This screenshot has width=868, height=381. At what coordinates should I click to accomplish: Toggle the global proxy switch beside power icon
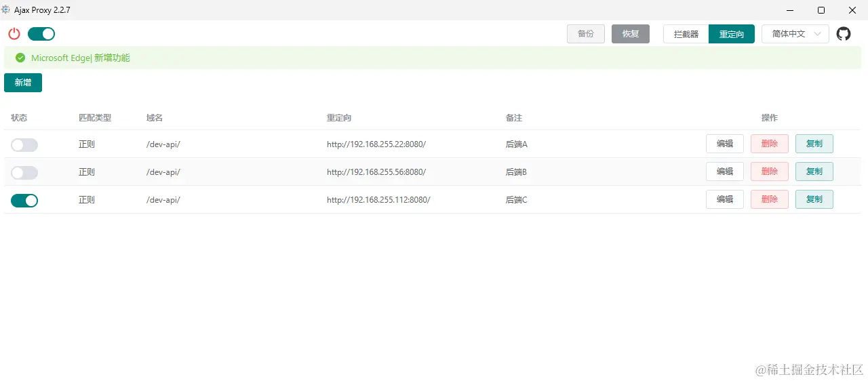pyautogui.click(x=41, y=34)
